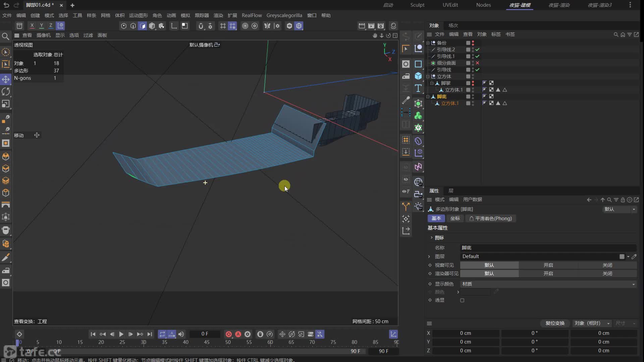This screenshot has height=362, width=644.
Task: Toggle loop playback icon in timeline
Action: click(162, 334)
